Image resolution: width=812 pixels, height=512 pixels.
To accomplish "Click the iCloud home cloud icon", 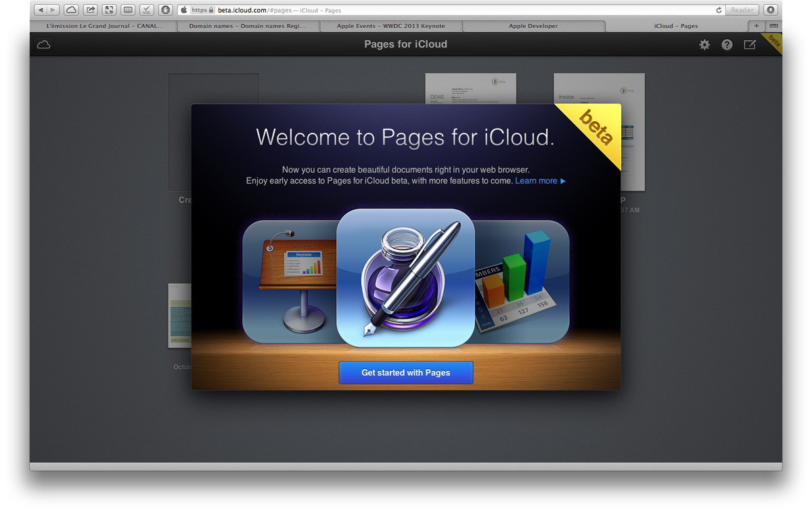I will [44, 44].
